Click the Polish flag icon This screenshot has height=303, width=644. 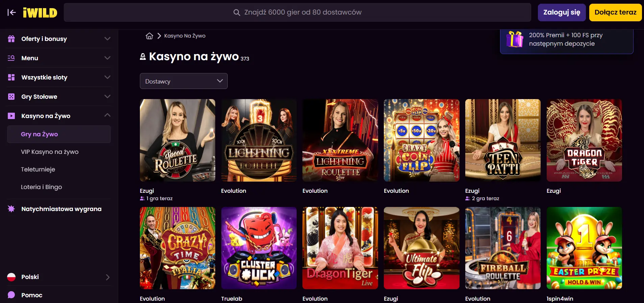point(11,277)
